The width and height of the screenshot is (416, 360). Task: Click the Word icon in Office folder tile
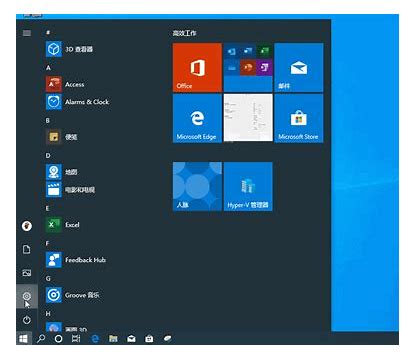248,51
